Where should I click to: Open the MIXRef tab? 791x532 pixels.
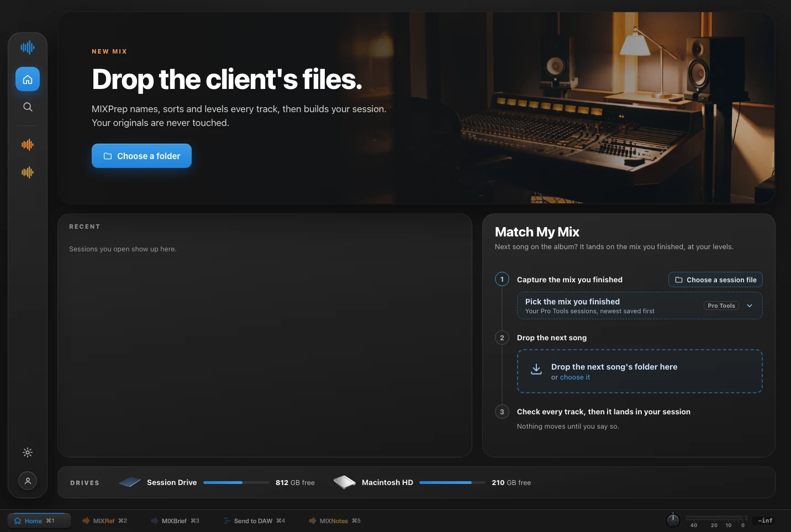pyautogui.click(x=104, y=520)
